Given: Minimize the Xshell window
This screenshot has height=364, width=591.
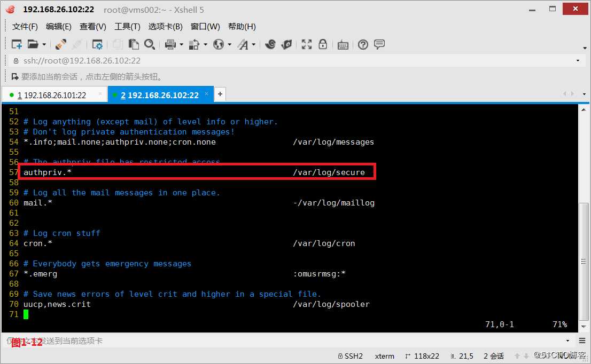Looking at the screenshot, I should 532,10.
